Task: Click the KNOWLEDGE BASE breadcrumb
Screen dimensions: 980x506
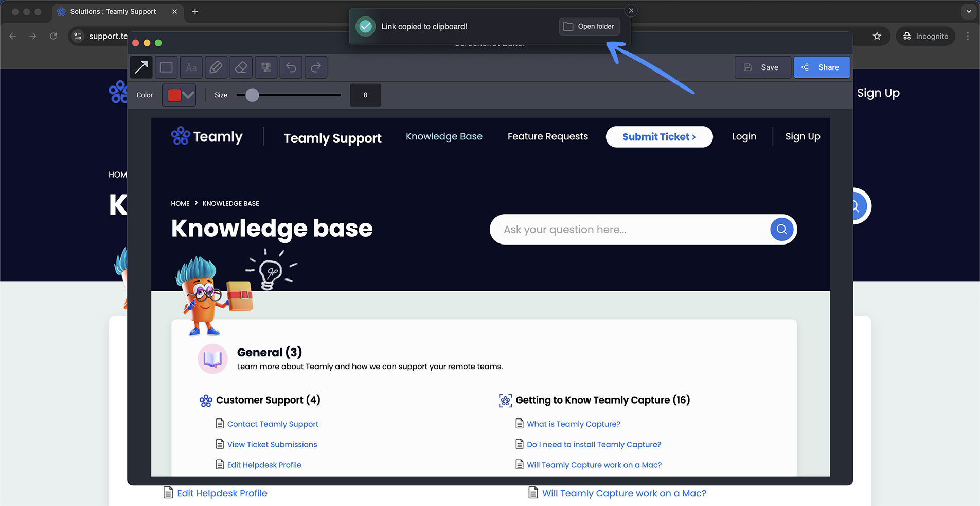Action: click(230, 203)
